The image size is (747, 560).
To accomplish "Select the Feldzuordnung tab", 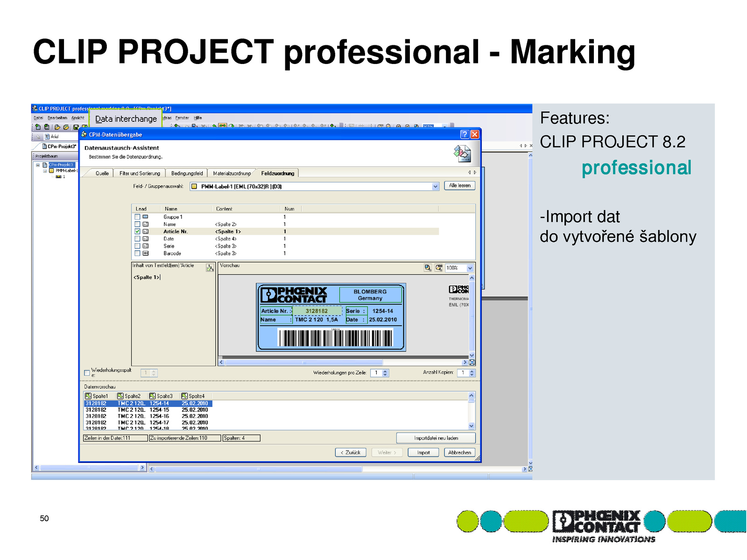I will pyautogui.click(x=277, y=174).
